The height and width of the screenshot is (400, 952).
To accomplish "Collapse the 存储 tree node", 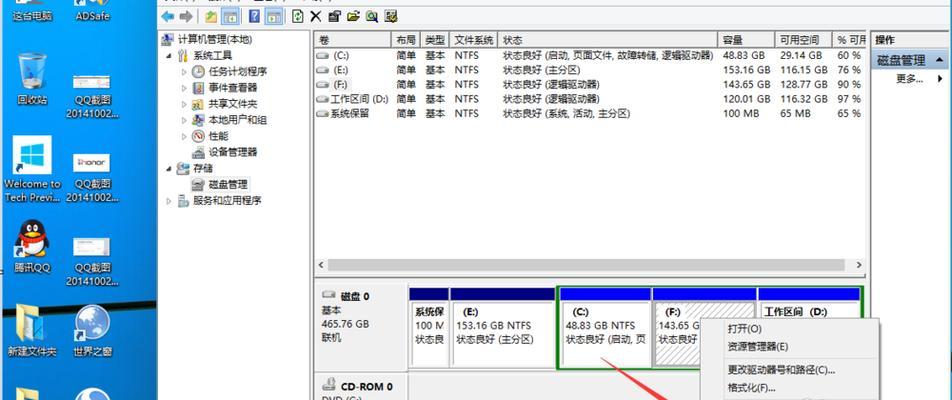I will 169,168.
